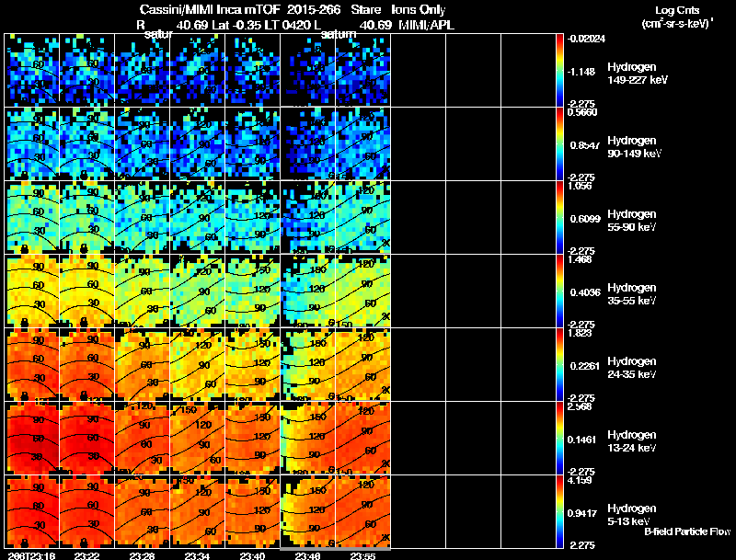
Task: Click the '23:28' time axis label
Action: click(143, 555)
